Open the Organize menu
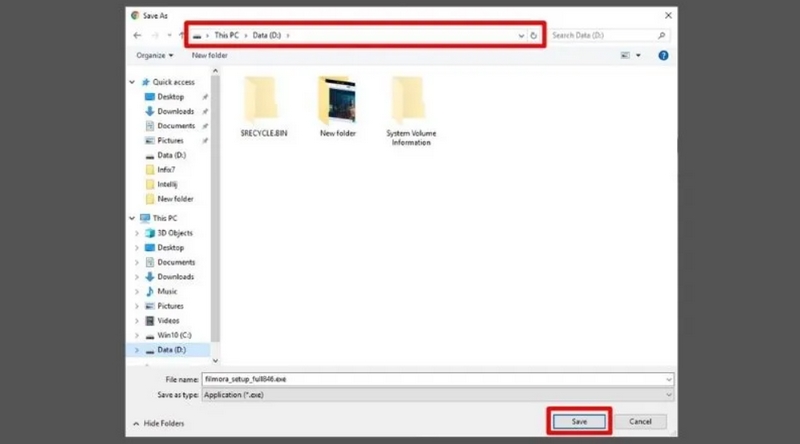The width and height of the screenshot is (800, 444). (155, 55)
